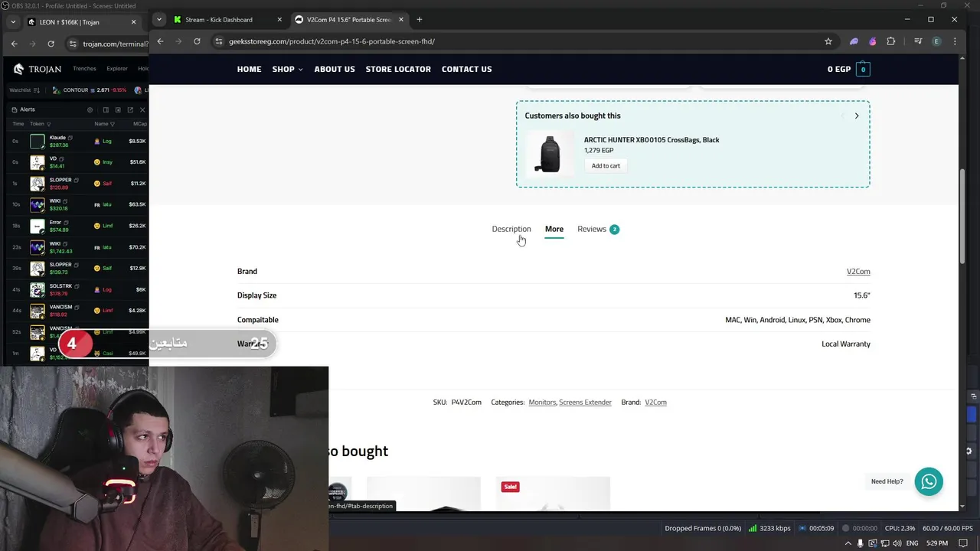
Task: Open the Chrome extensions puzzle icon
Action: pyautogui.click(x=890, y=41)
